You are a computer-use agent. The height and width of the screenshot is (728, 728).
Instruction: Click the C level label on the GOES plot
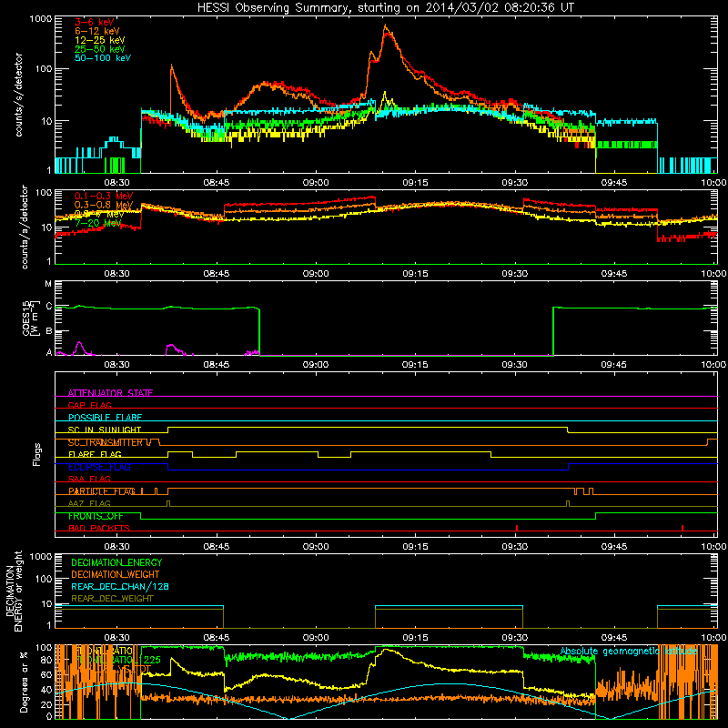pyautogui.click(x=49, y=306)
